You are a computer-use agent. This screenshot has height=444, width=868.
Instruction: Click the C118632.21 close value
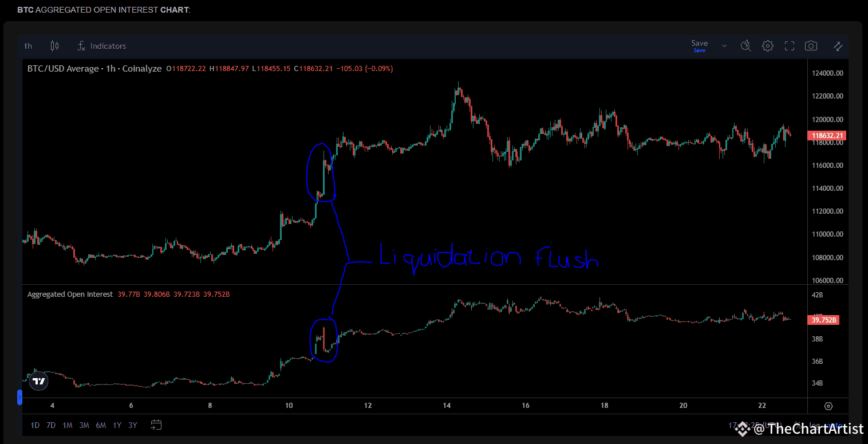[313, 69]
